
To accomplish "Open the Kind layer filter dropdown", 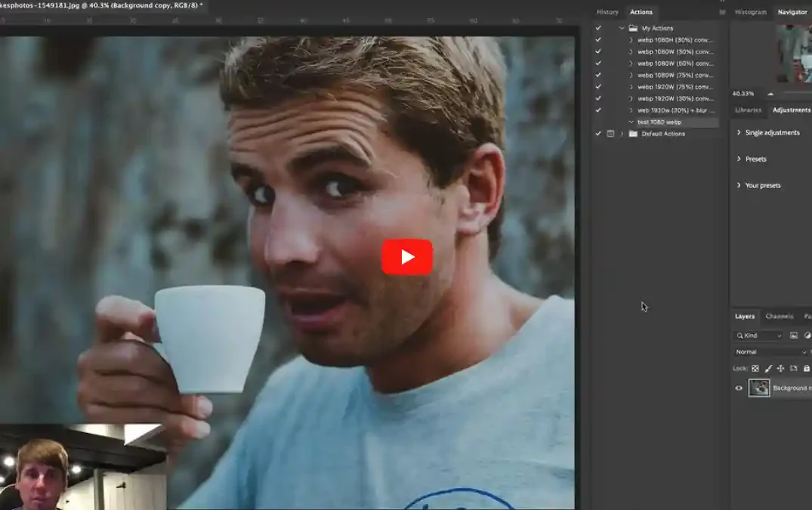I will [759, 335].
